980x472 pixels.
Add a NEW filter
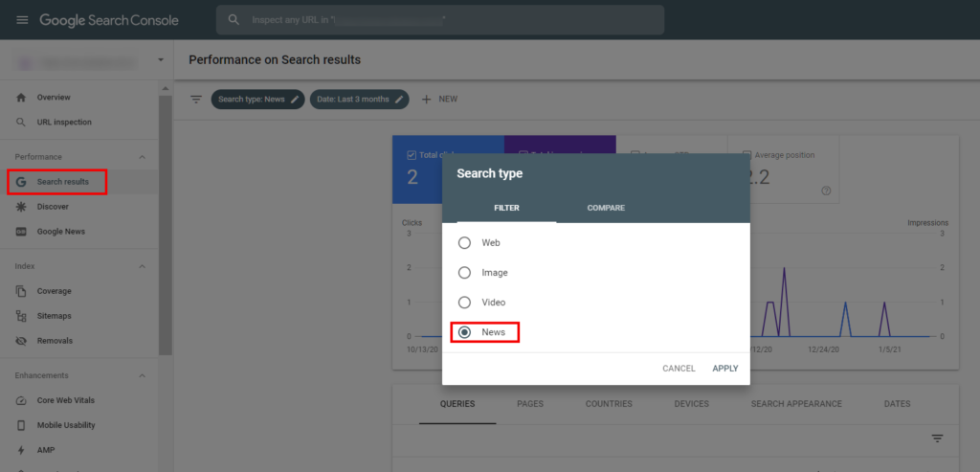(x=439, y=100)
